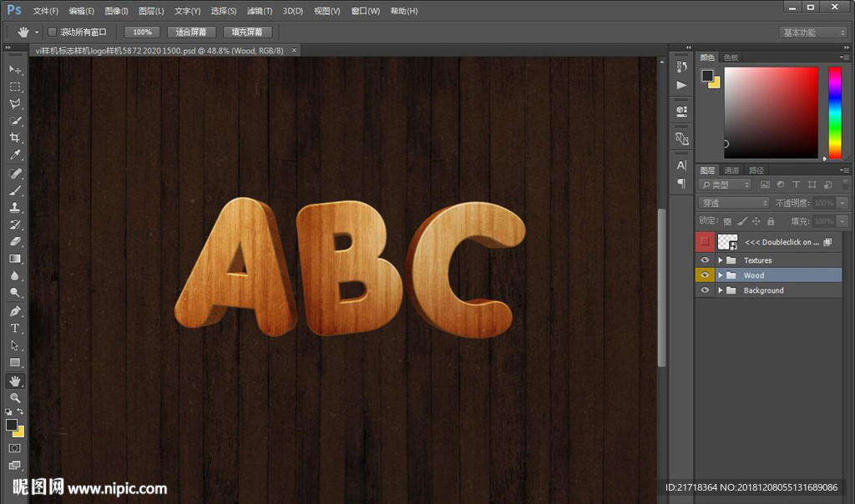Image resolution: width=855 pixels, height=504 pixels.
Task: Open the 窗口(W) menu
Action: (x=366, y=11)
